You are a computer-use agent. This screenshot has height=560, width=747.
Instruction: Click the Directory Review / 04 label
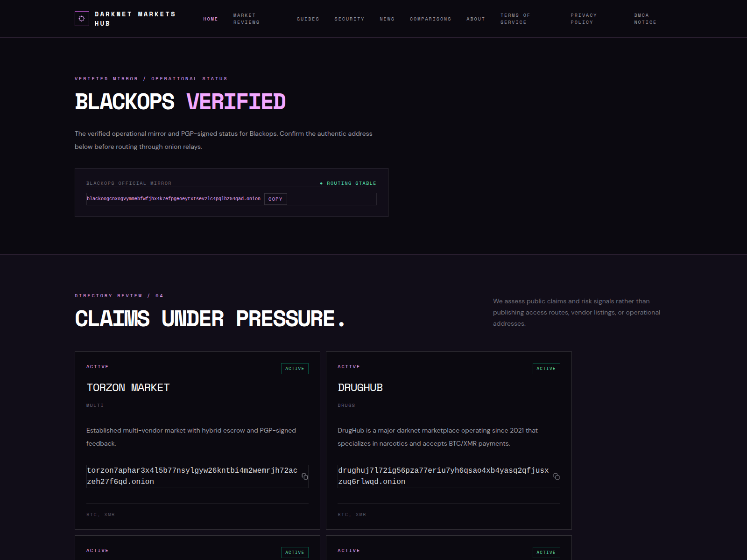[119, 296]
